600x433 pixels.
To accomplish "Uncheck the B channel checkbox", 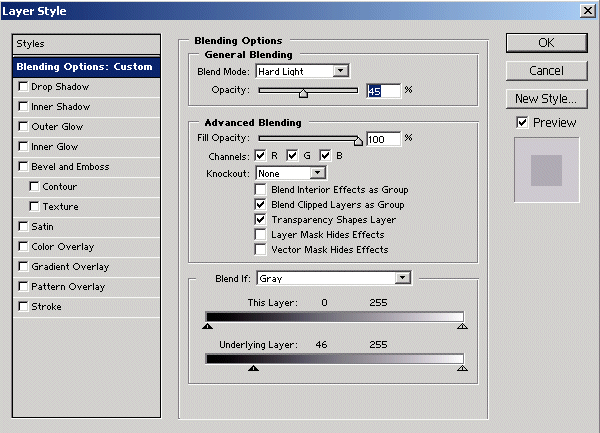I will click(x=325, y=155).
